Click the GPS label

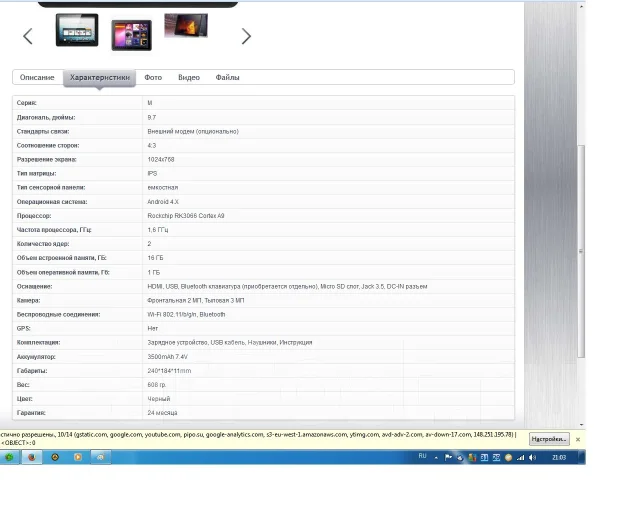pyautogui.click(x=23, y=328)
